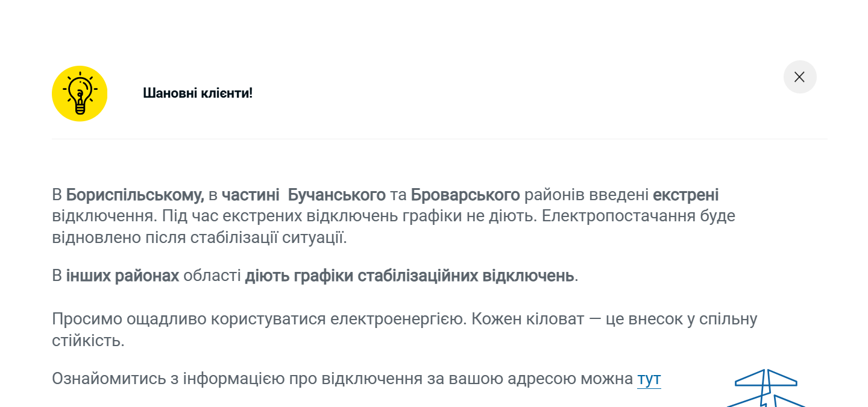Image resolution: width=868 pixels, height=407 pixels.
Task: Click the bold word "екстрені"
Action: point(686,195)
